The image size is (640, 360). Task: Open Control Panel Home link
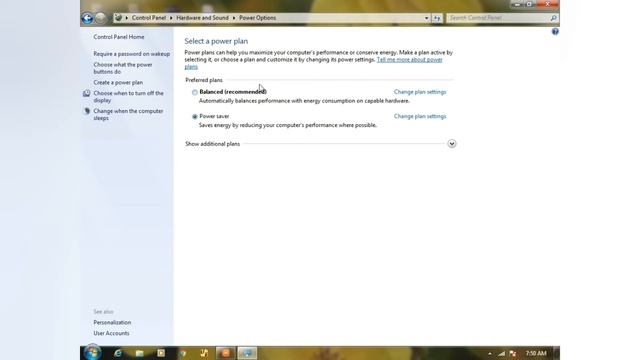(119, 37)
